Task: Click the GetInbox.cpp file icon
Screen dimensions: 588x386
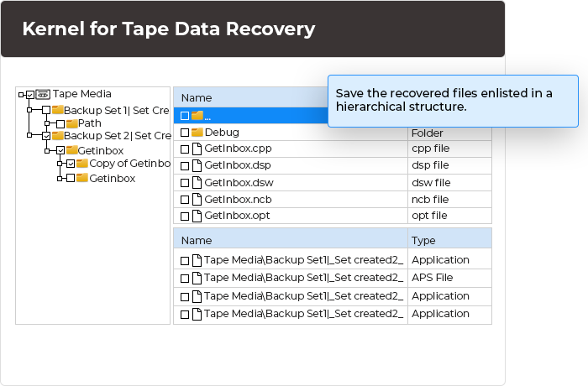Action: 197,149
